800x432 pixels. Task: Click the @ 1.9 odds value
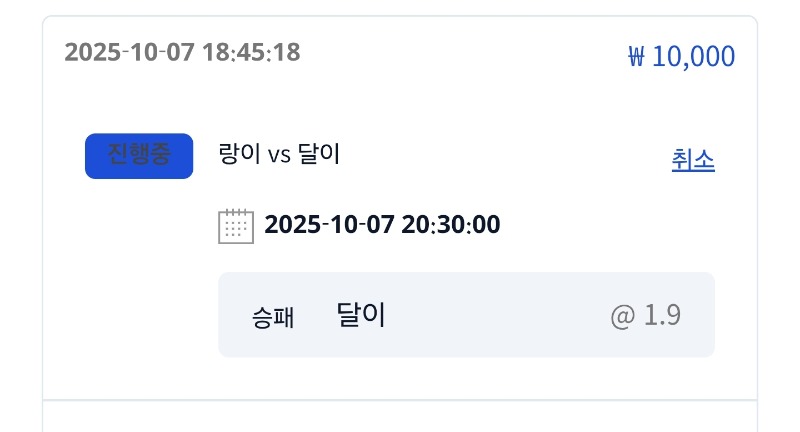pos(645,316)
